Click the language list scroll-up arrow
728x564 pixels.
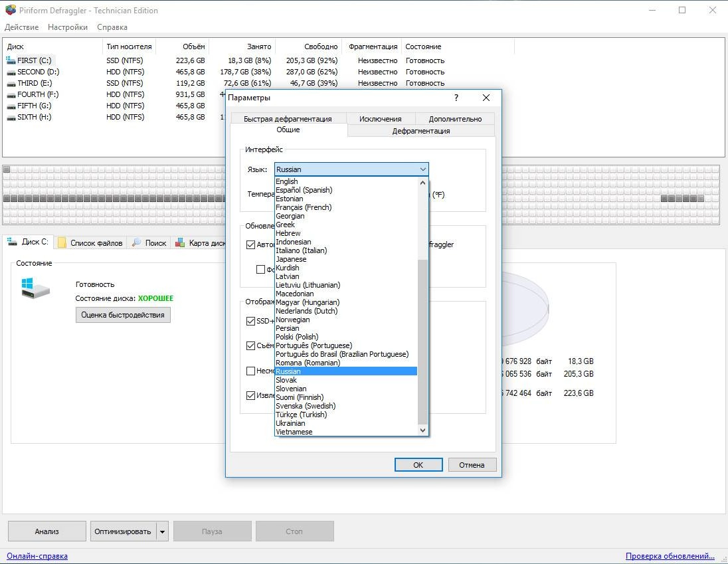pos(422,183)
